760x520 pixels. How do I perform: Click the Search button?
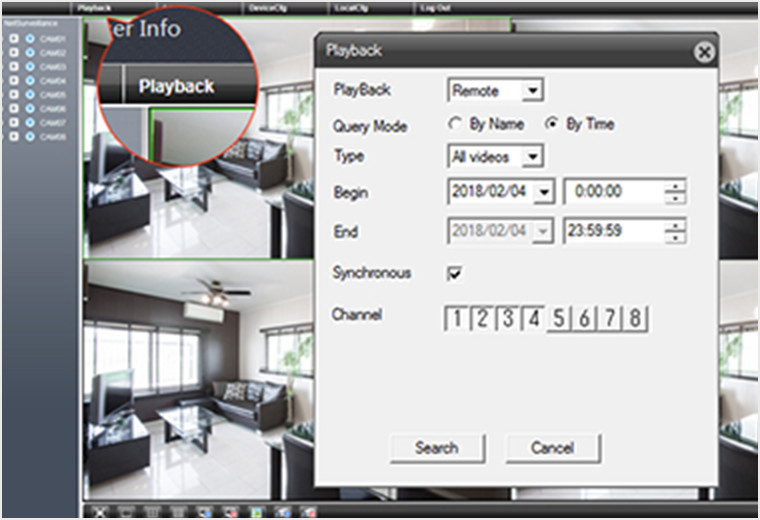point(437,448)
